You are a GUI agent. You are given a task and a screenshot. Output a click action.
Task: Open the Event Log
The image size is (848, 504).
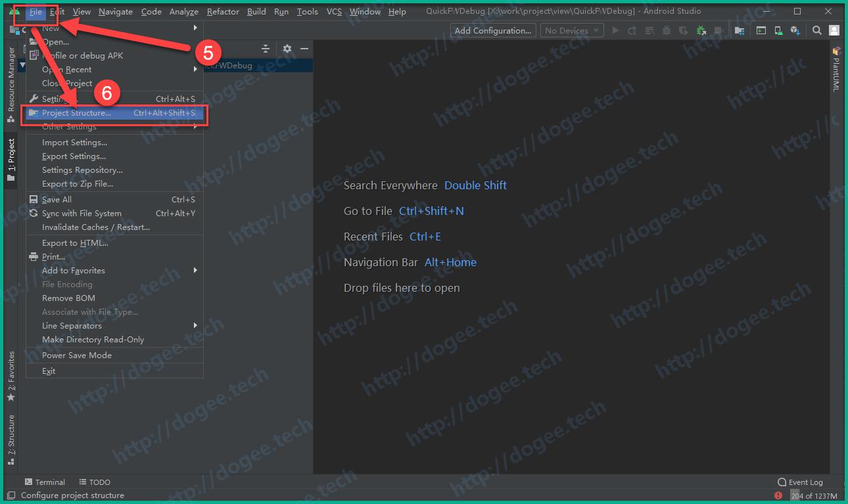(800, 482)
